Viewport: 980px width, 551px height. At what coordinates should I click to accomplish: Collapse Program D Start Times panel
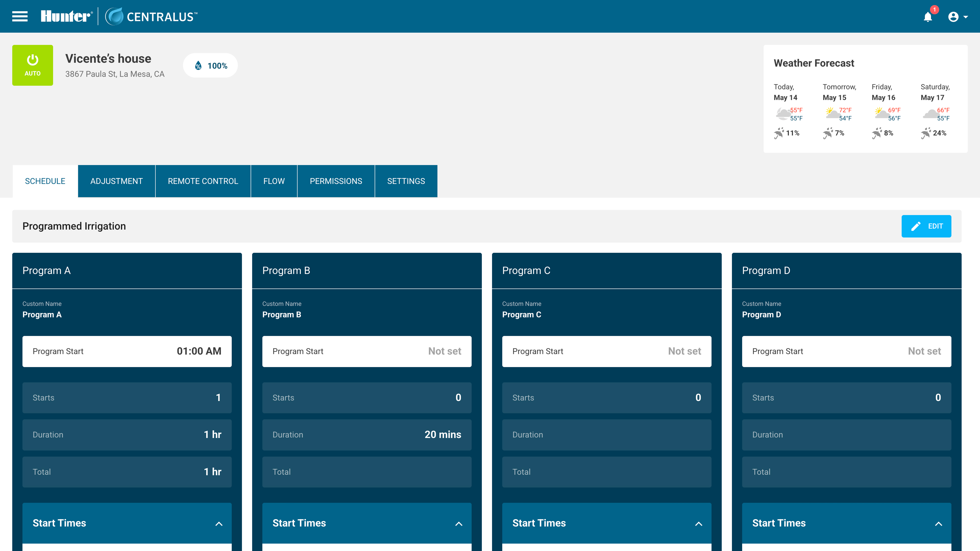pyautogui.click(x=938, y=524)
